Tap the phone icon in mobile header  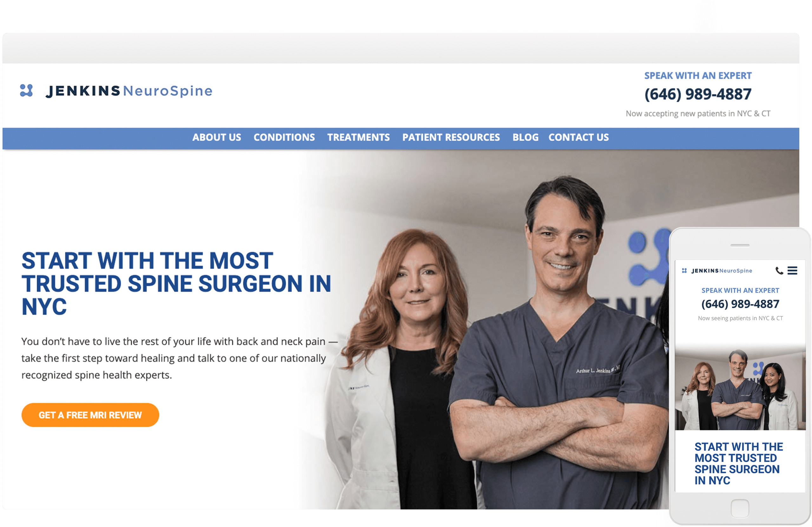click(779, 270)
